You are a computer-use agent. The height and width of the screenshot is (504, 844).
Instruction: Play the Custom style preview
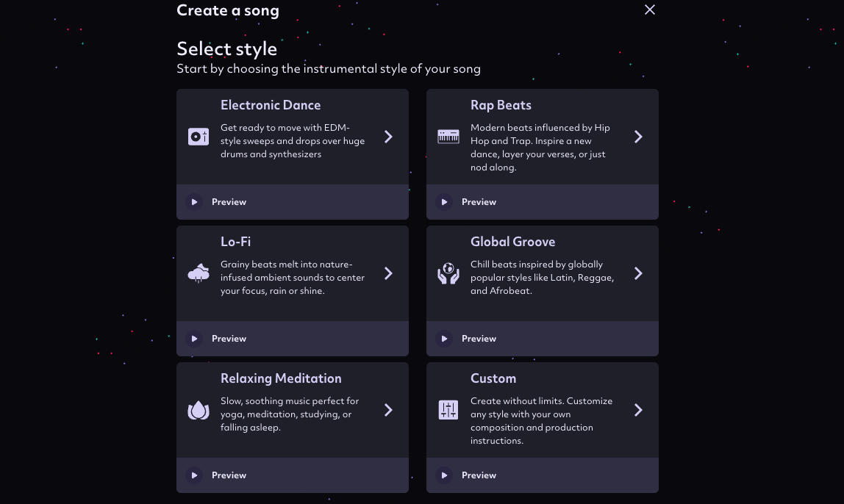click(x=444, y=475)
